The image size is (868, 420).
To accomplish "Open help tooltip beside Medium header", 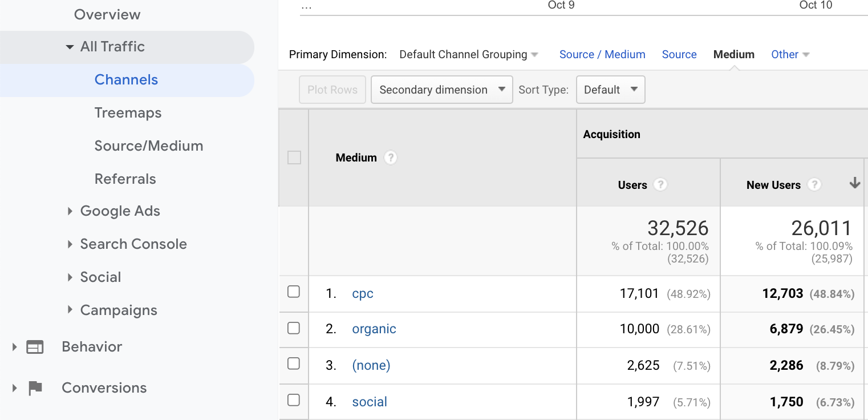I will tap(390, 157).
